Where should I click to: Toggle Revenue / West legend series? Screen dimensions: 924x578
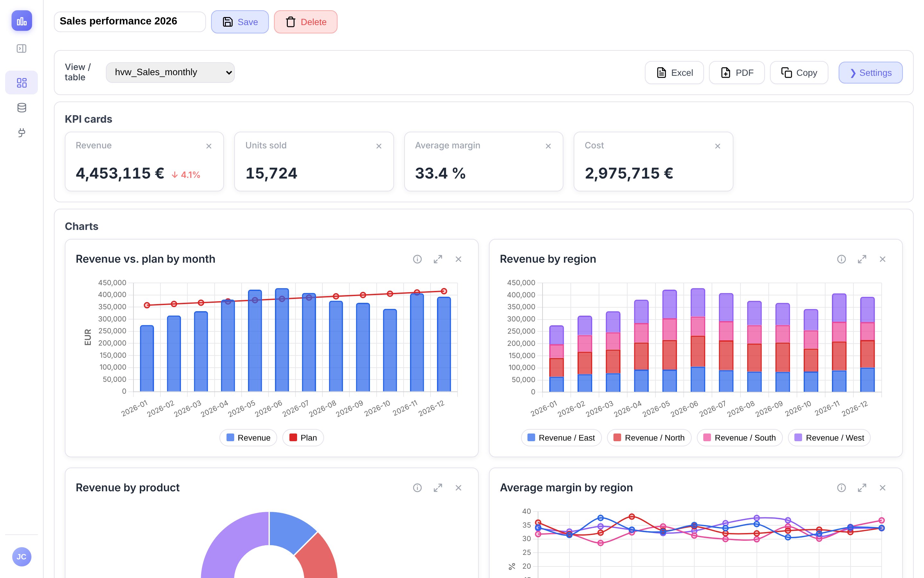[829, 438]
